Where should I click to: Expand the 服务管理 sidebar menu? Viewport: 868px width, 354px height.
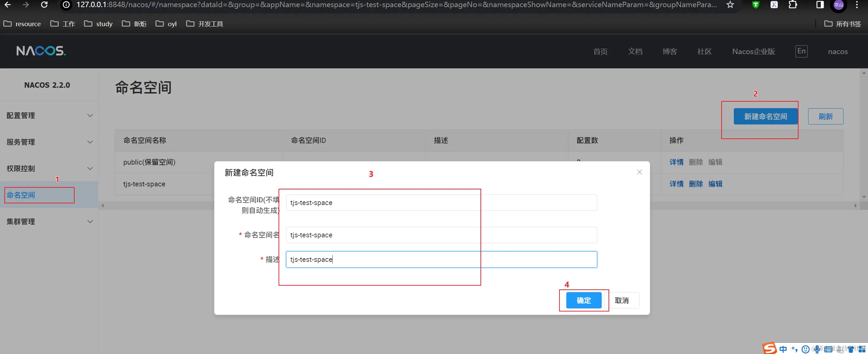tap(49, 142)
